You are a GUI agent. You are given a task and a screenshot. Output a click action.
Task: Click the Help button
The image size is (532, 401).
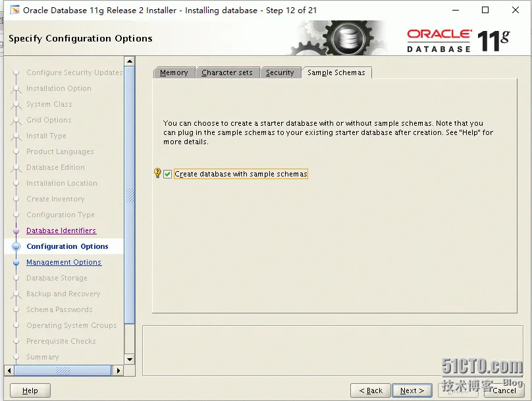[30, 390]
